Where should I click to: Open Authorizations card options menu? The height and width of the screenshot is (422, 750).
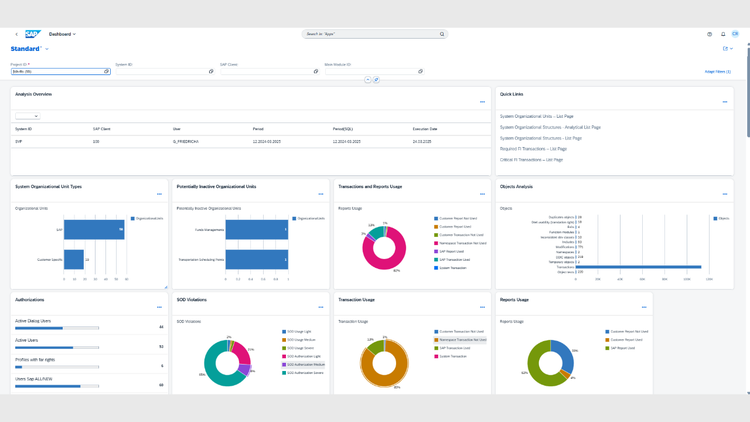click(159, 307)
